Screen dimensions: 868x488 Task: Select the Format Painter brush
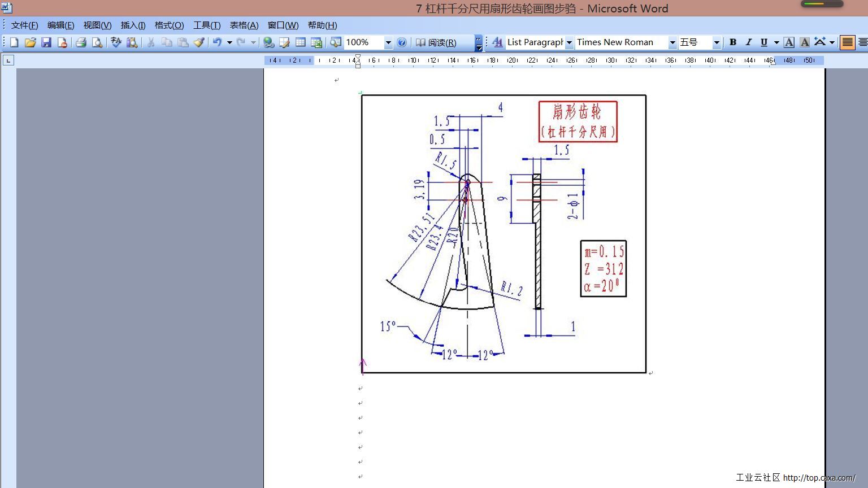click(198, 42)
